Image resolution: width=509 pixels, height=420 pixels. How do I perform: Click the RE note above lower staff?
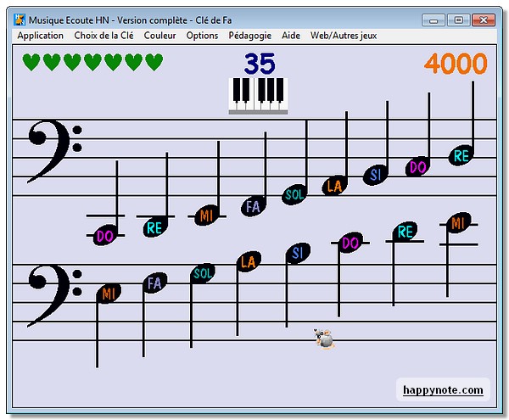(406, 232)
